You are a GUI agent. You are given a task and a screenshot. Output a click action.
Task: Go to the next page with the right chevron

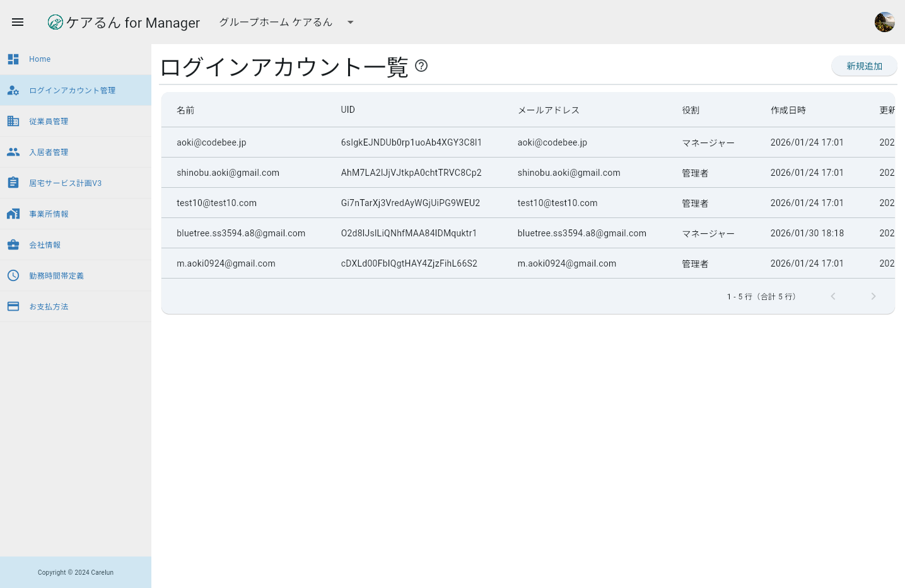(x=873, y=296)
